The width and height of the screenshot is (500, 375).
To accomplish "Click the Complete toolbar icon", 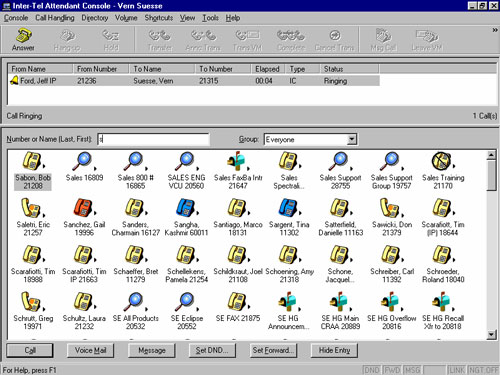I will [291, 39].
